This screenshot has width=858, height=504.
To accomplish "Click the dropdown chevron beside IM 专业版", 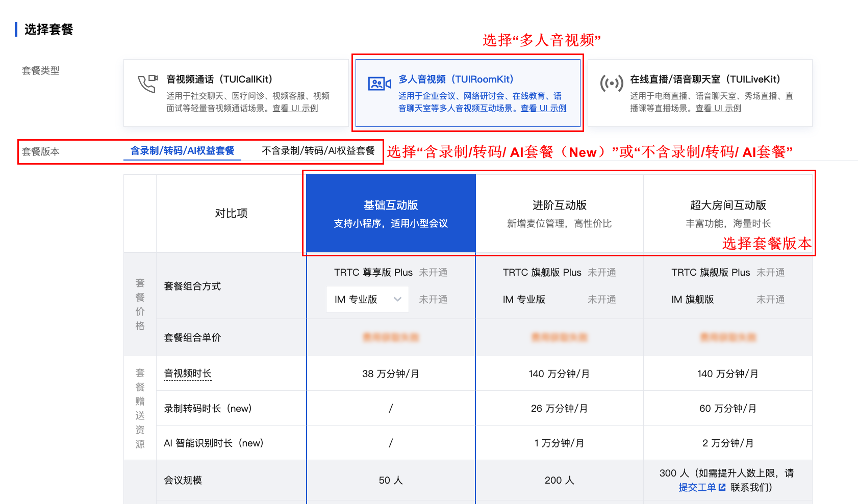I will pyautogui.click(x=397, y=299).
